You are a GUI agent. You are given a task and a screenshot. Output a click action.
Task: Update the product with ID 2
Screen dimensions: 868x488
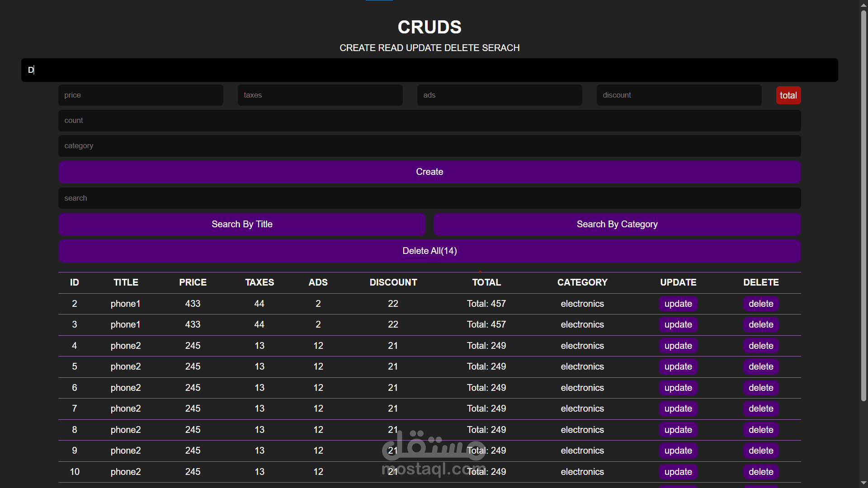coord(678,304)
